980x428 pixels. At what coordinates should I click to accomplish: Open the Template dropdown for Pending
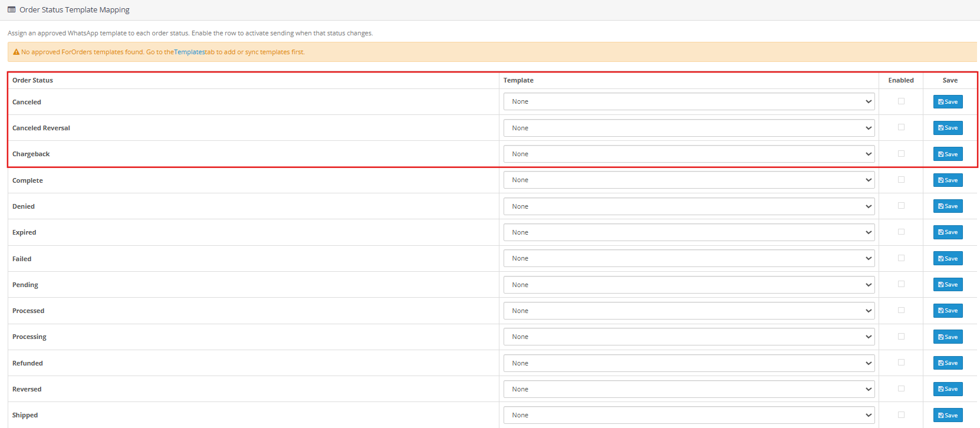click(x=689, y=285)
